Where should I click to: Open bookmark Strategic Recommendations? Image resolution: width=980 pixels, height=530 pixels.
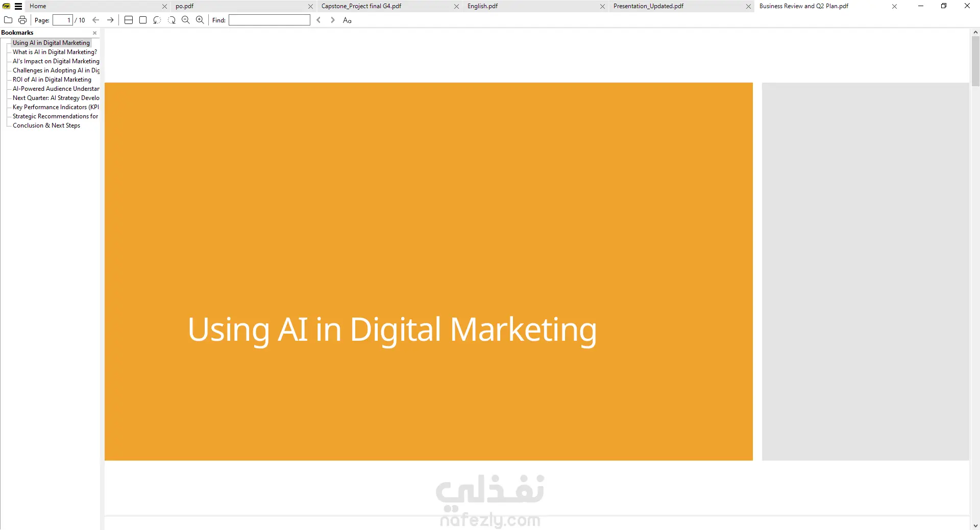56,116
